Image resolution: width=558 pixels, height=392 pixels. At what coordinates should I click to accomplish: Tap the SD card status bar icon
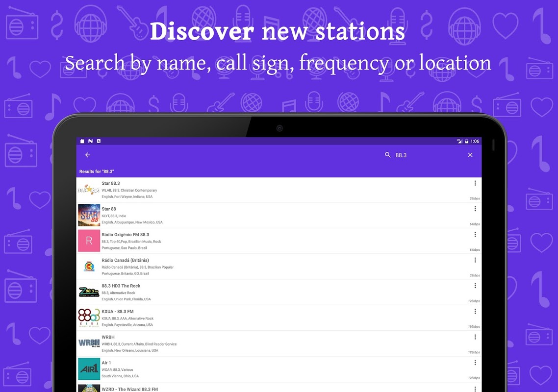pos(82,141)
